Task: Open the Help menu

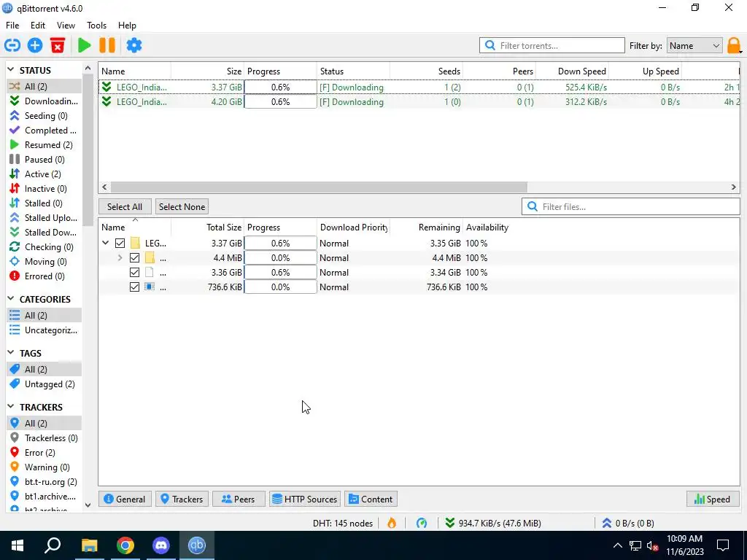Action: (x=127, y=26)
